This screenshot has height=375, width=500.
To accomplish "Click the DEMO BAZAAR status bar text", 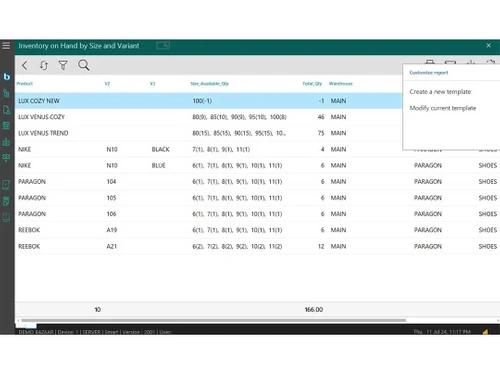I will (36, 332).
